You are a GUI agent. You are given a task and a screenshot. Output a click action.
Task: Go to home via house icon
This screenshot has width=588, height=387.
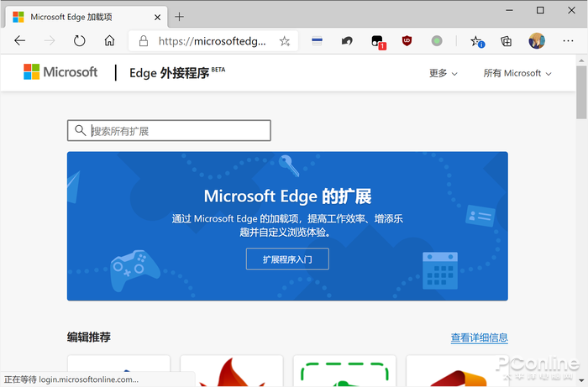[109, 41]
